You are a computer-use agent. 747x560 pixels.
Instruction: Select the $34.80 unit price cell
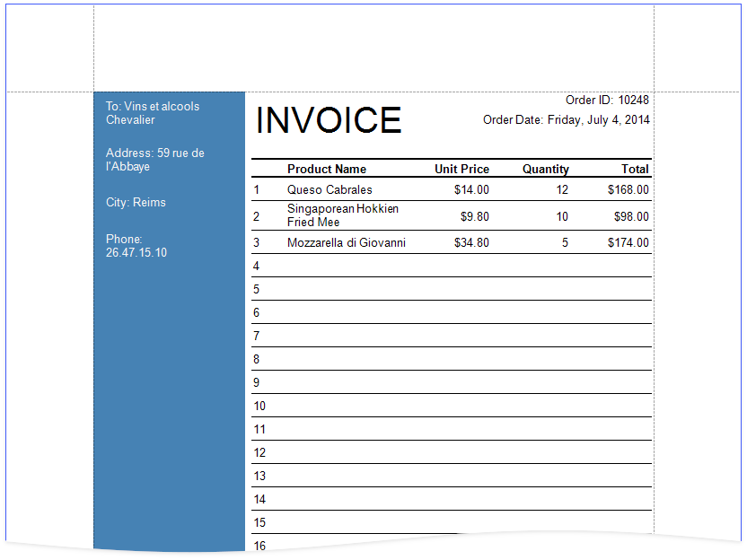(x=471, y=242)
